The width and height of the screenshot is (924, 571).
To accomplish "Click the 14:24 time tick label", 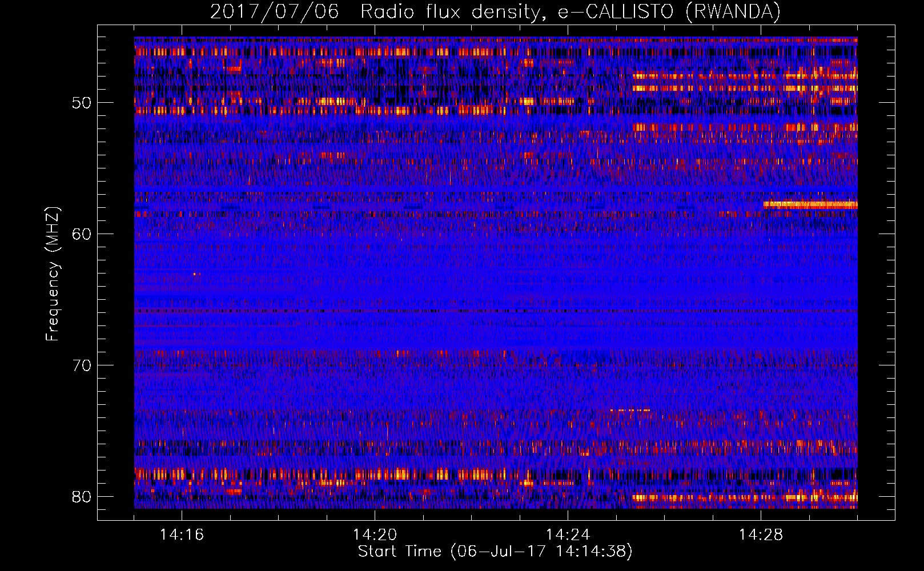I will (x=568, y=535).
